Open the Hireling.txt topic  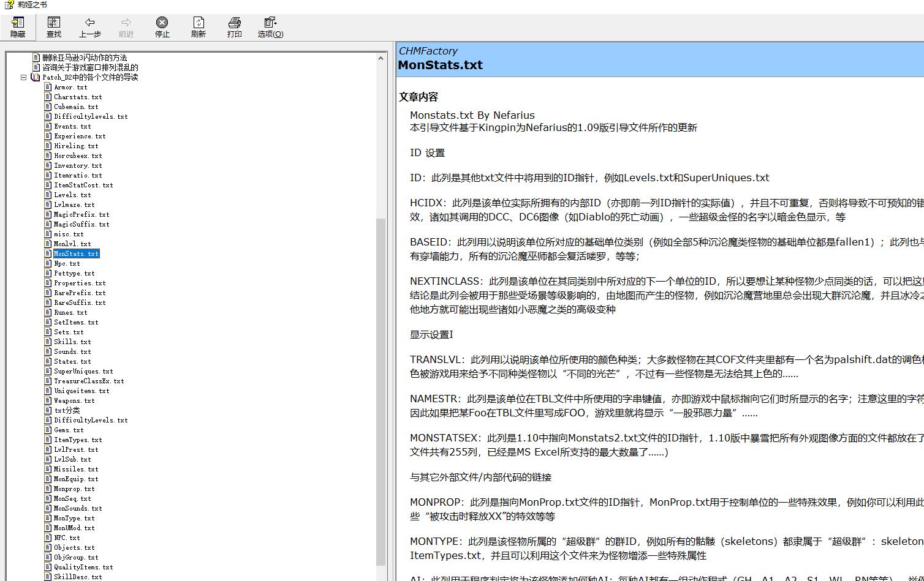(x=76, y=146)
